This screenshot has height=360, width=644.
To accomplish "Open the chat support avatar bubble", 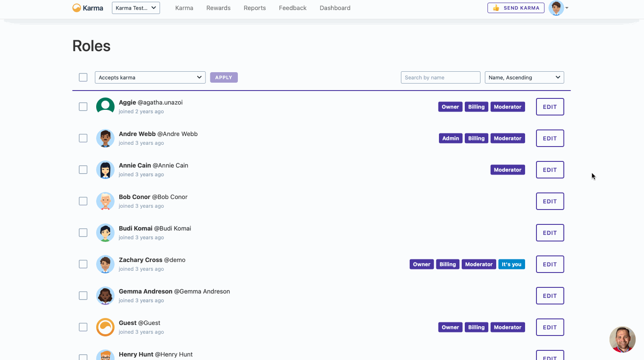I will click(x=622, y=339).
